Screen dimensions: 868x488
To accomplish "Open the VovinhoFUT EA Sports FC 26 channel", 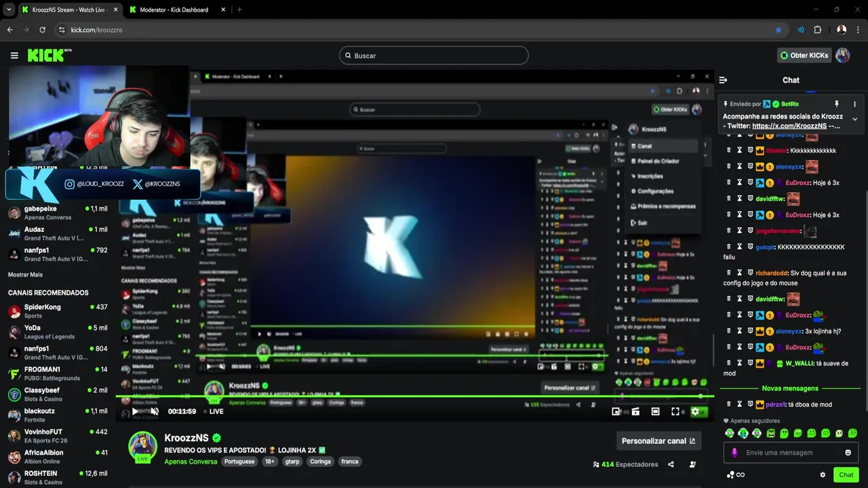I will coord(58,436).
